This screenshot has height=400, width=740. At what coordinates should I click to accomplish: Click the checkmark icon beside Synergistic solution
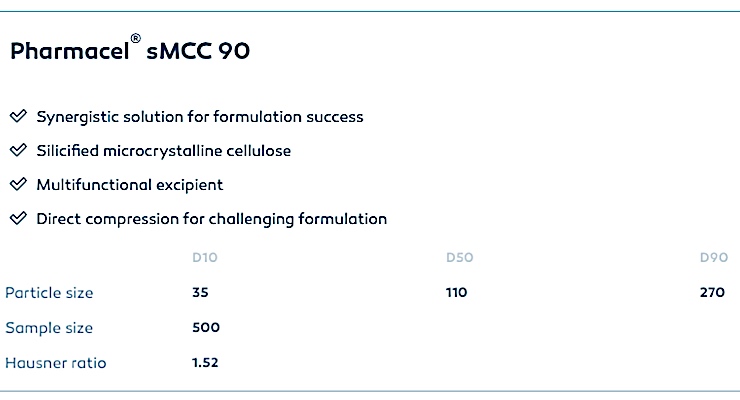point(17,117)
